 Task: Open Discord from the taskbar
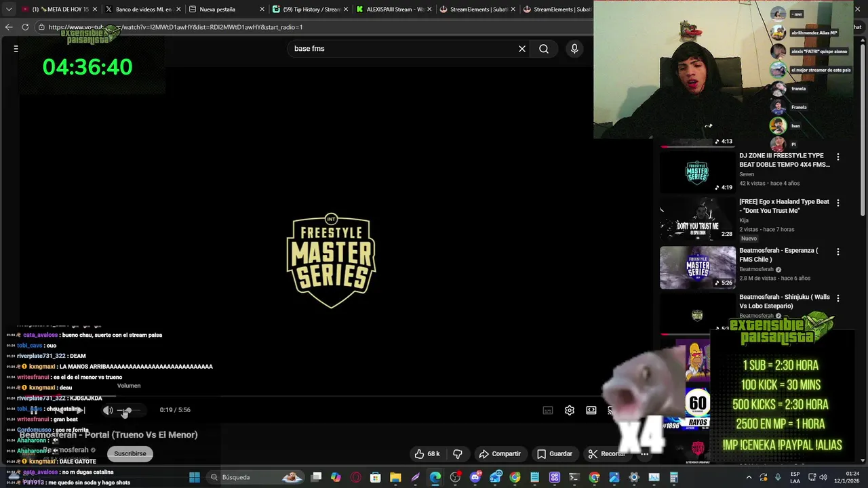tap(475, 477)
